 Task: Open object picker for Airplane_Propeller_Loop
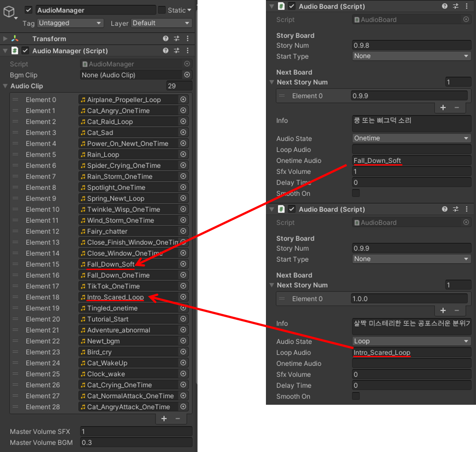click(x=183, y=99)
